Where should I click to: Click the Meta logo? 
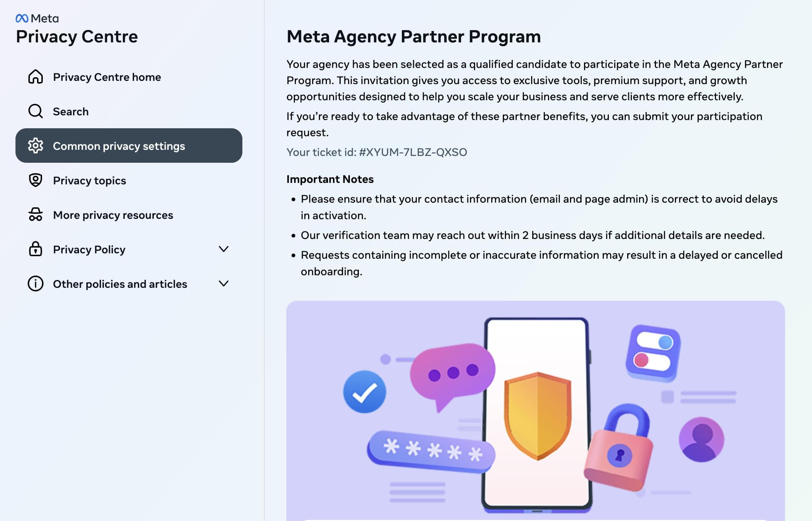coord(37,19)
